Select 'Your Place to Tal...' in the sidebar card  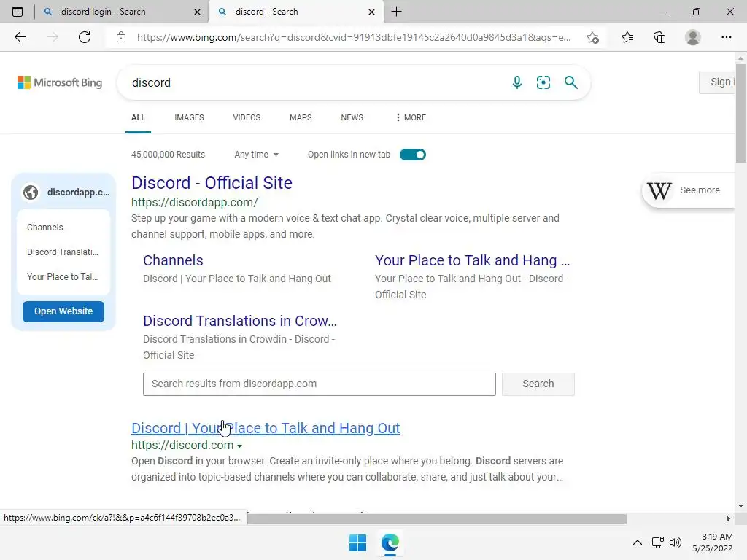point(63,276)
